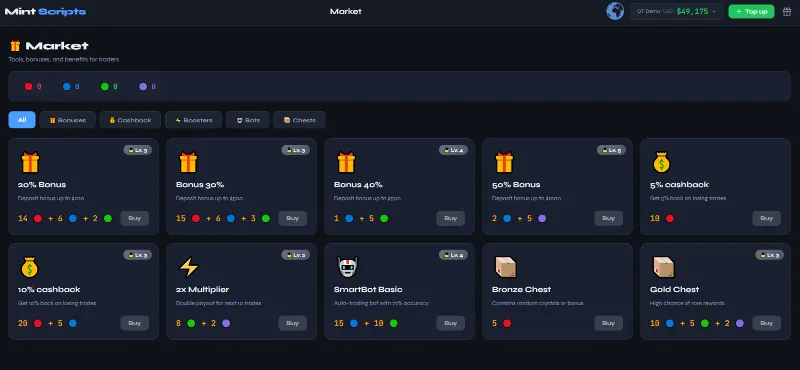
Task: Switch to the Bots filter tab
Action: point(247,120)
